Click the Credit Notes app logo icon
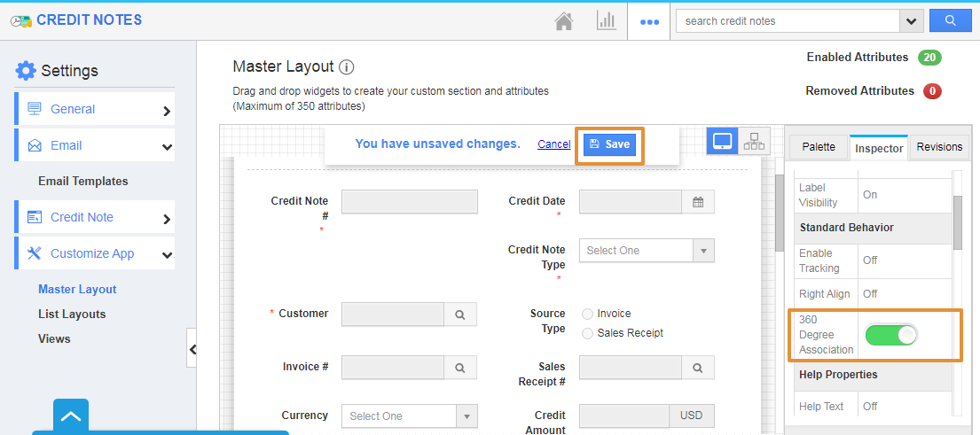The width and height of the screenshot is (980, 435). [x=20, y=20]
